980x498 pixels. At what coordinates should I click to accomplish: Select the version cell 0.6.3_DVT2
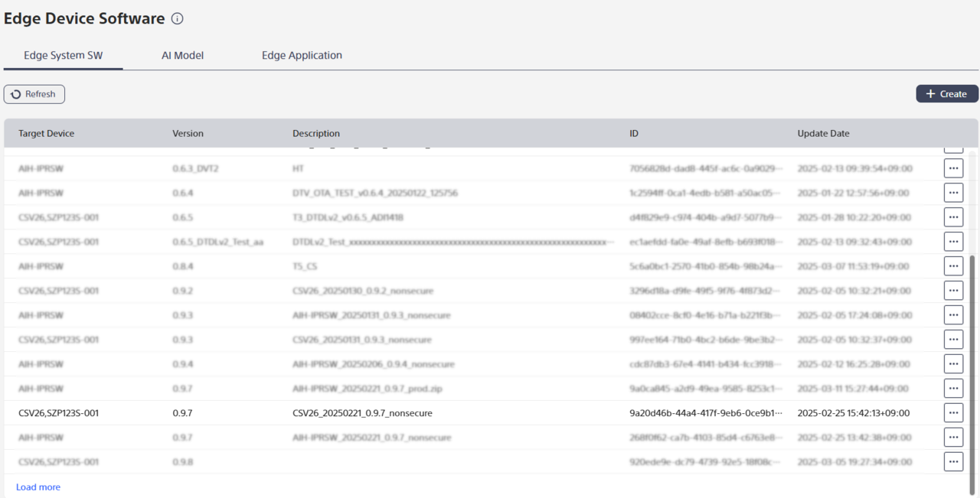tap(195, 168)
